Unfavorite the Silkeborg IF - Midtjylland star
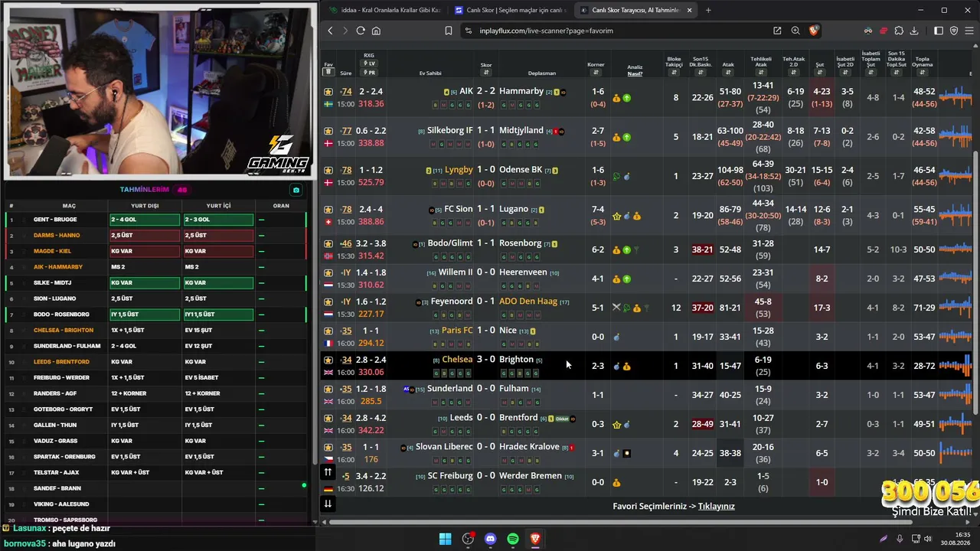The width and height of the screenshot is (980, 551). point(328,131)
